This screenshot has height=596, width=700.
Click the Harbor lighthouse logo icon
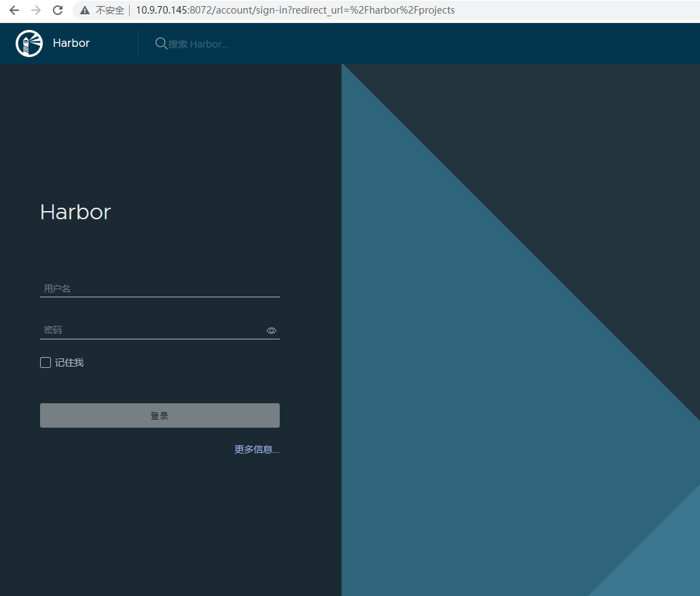[29, 43]
